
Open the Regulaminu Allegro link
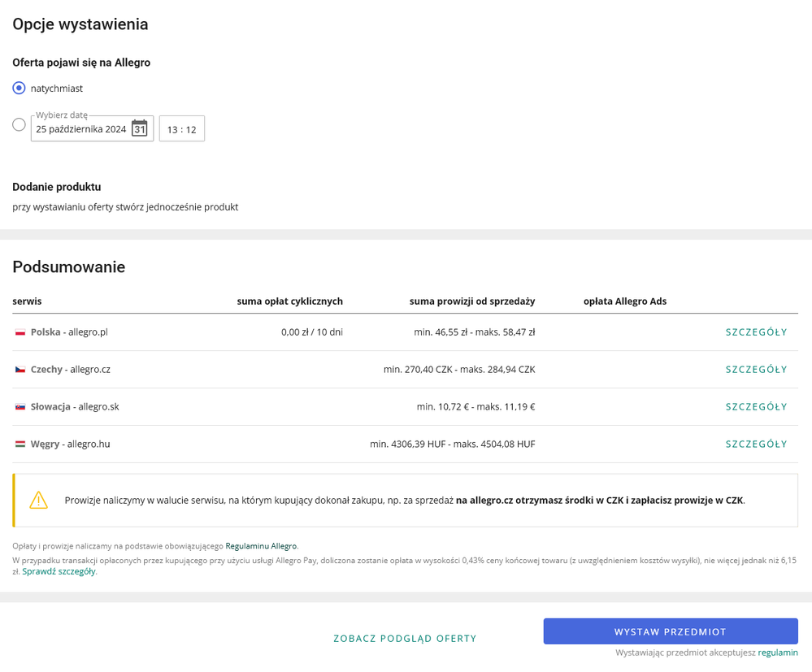[x=261, y=546]
